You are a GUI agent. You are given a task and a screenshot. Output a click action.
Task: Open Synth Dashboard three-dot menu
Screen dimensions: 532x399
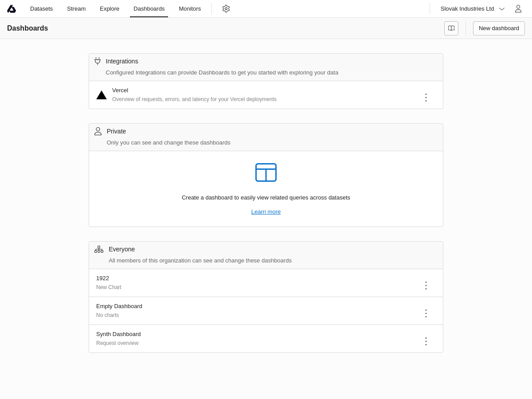click(426, 341)
